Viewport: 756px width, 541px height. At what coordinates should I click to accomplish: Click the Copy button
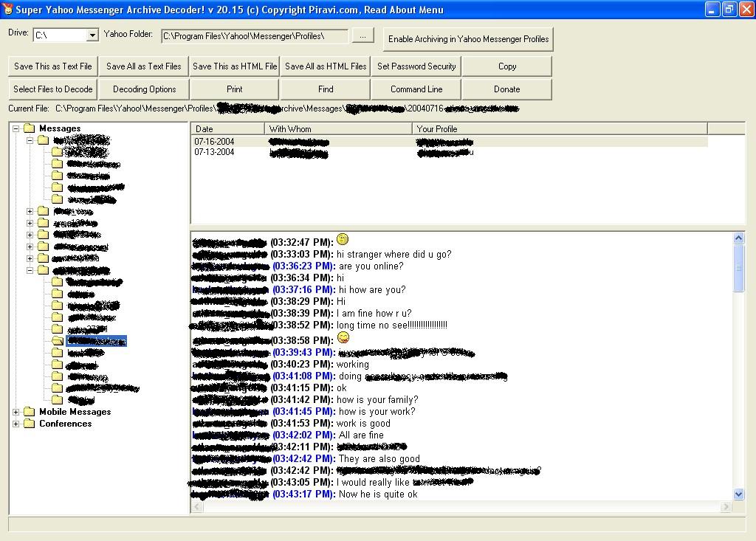[506, 66]
